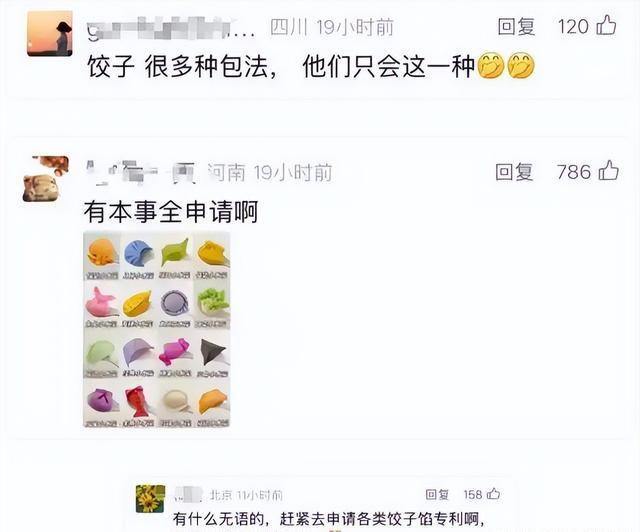The width and height of the screenshot is (640, 532).
Task: Click the 158 like count
Action: (473, 494)
